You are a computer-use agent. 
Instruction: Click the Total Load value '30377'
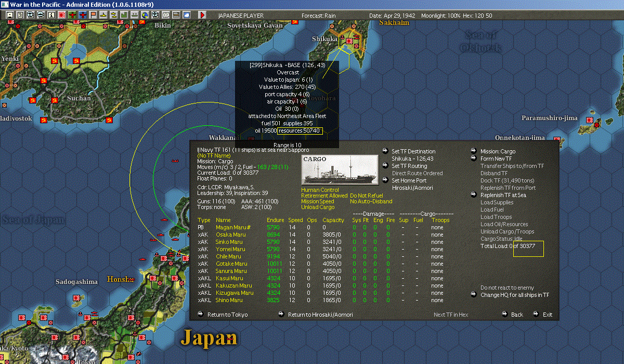tap(528, 246)
